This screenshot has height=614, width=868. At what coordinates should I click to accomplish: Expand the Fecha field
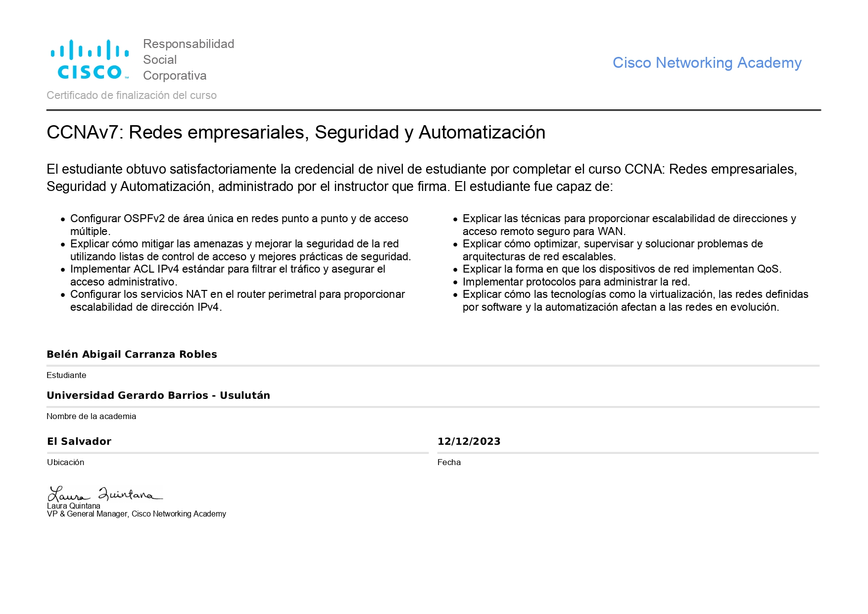(449, 462)
